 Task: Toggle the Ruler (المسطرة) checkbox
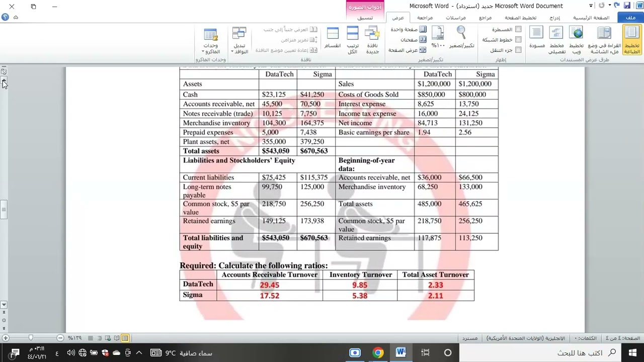[x=518, y=30]
